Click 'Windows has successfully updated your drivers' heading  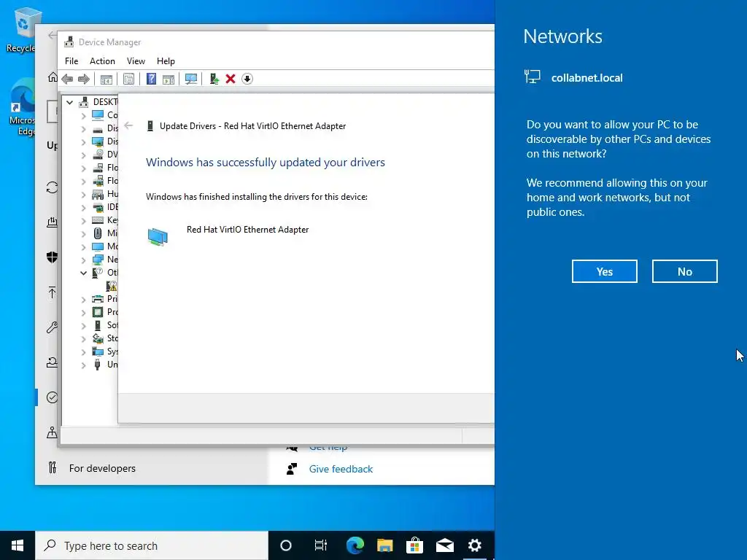[266, 163]
